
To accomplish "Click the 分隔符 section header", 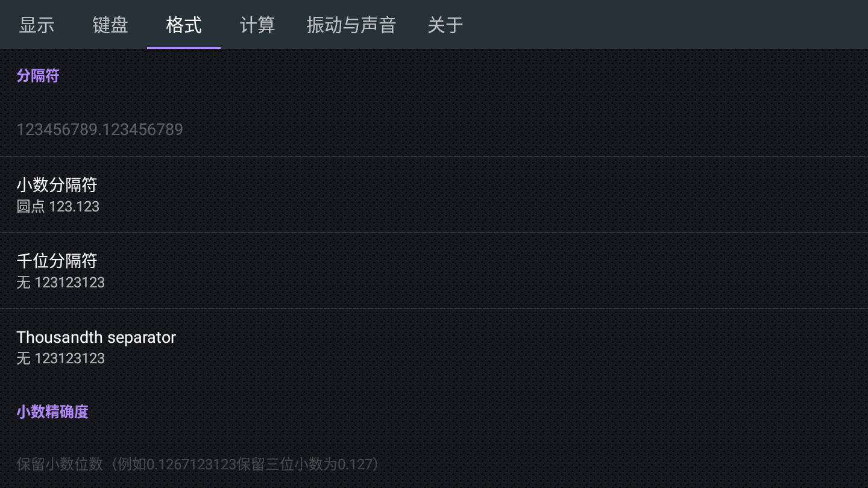I will [x=37, y=76].
